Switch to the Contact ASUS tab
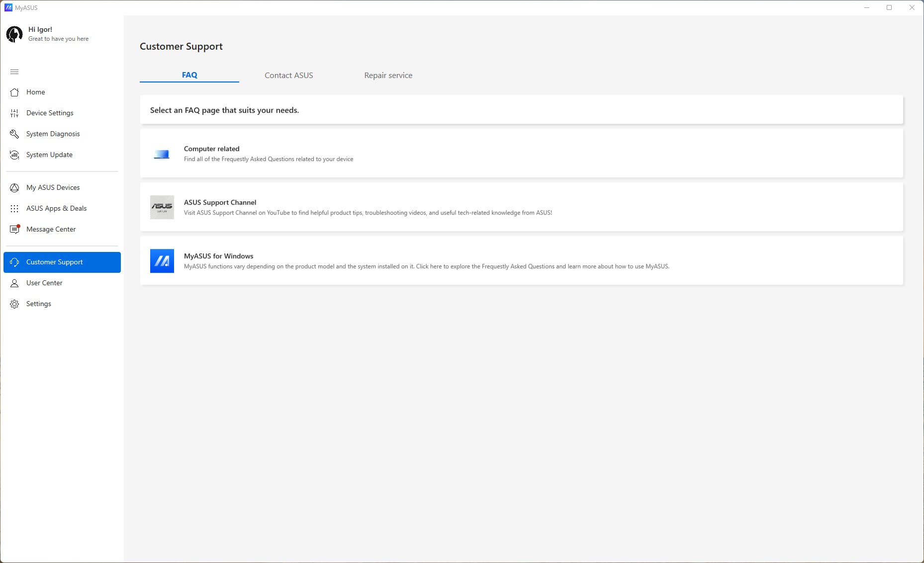The image size is (924, 563). pos(289,76)
